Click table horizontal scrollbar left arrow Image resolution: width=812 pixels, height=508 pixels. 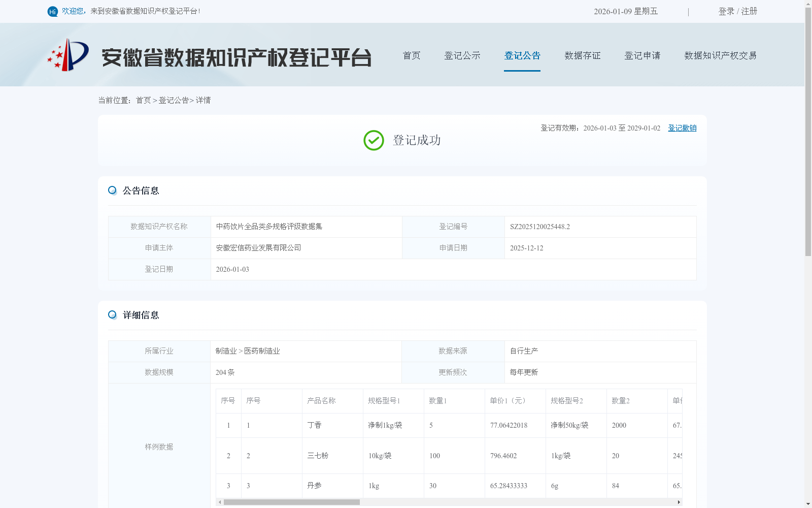coord(220,502)
